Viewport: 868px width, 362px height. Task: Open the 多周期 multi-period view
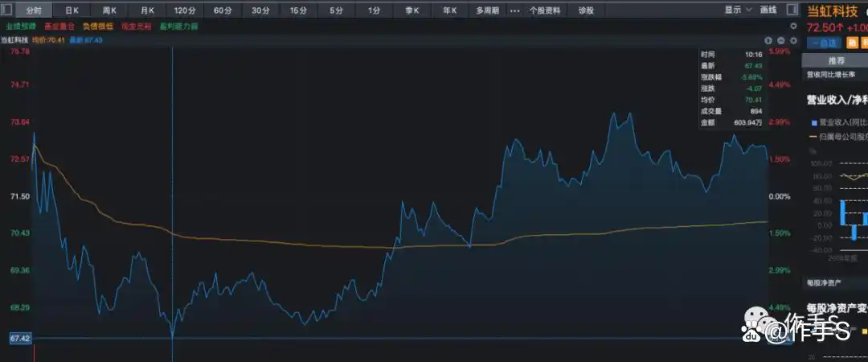pos(486,10)
